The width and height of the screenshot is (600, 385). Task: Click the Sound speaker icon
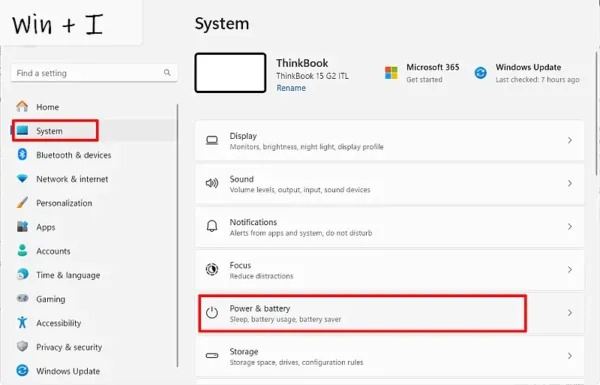point(212,183)
